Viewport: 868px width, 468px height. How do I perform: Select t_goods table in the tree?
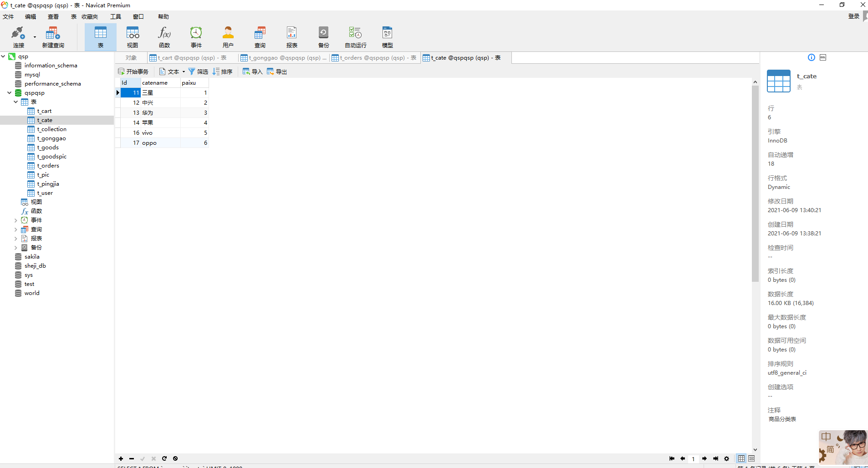[x=48, y=148]
